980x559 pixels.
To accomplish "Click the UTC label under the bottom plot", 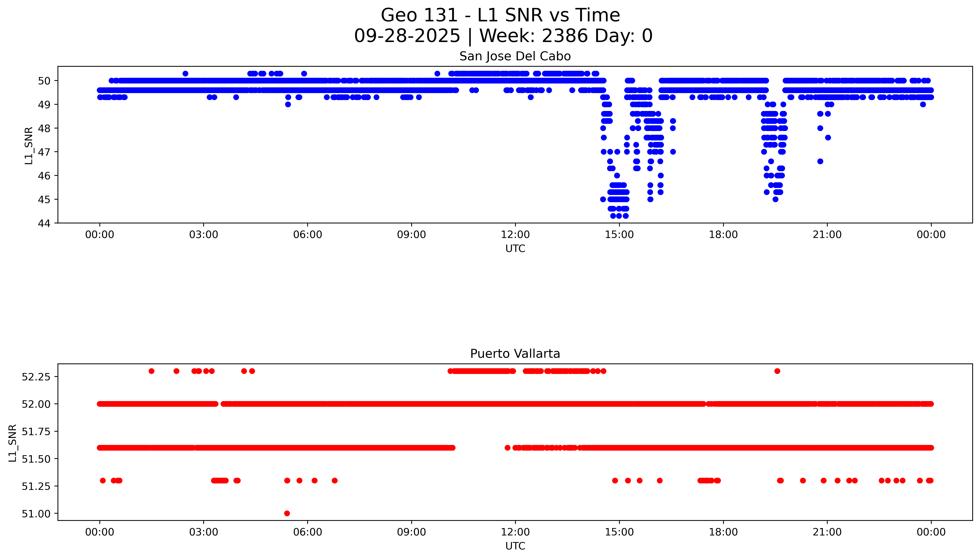I will (x=515, y=546).
